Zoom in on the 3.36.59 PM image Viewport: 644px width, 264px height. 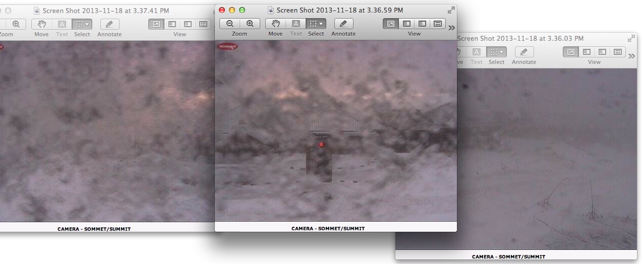[250, 24]
